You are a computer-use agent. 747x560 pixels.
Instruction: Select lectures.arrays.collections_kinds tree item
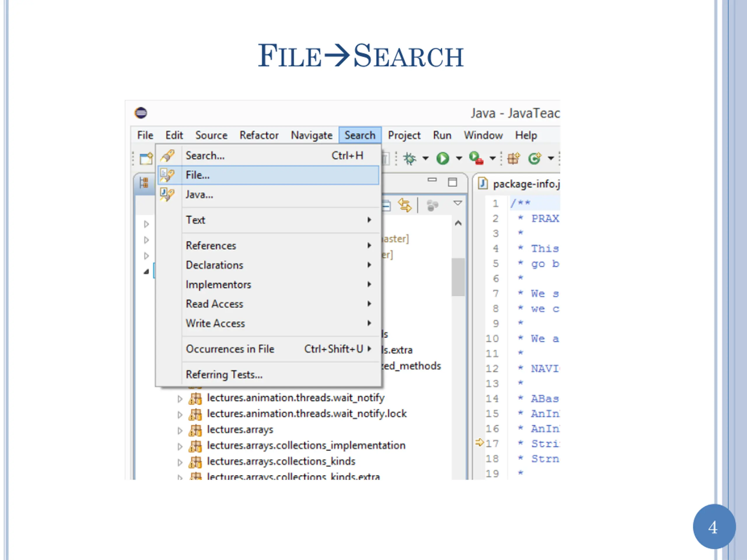pos(281,461)
